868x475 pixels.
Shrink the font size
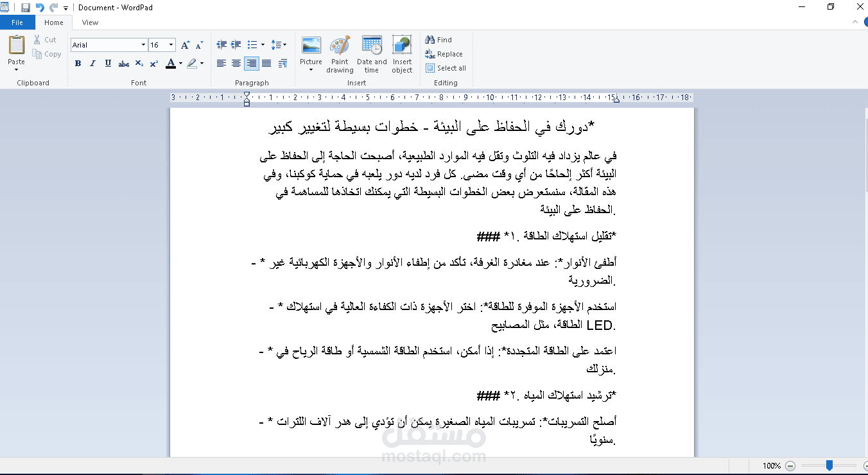pyautogui.click(x=198, y=45)
